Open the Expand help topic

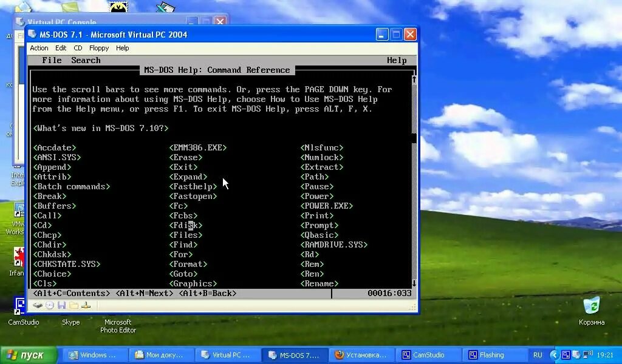coord(188,177)
